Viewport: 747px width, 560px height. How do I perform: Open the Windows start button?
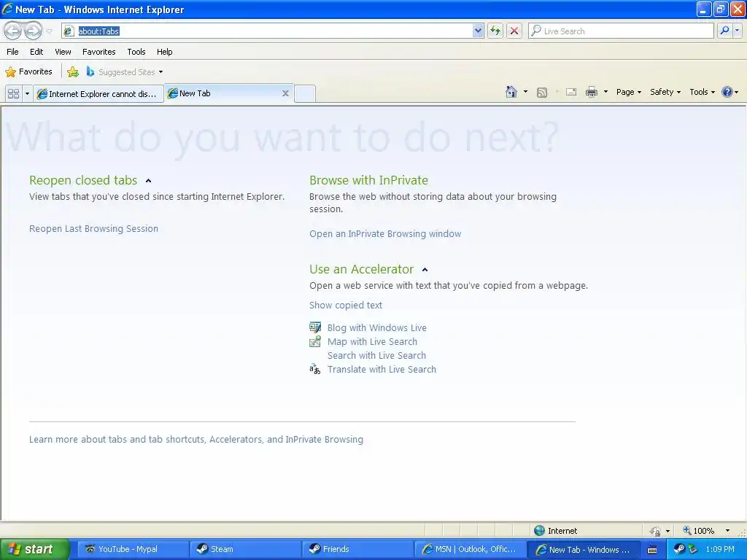(35, 550)
